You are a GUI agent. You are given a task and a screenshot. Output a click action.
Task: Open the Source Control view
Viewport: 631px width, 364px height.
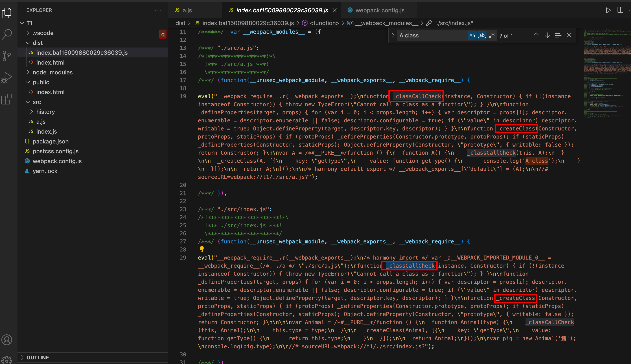coord(7,56)
